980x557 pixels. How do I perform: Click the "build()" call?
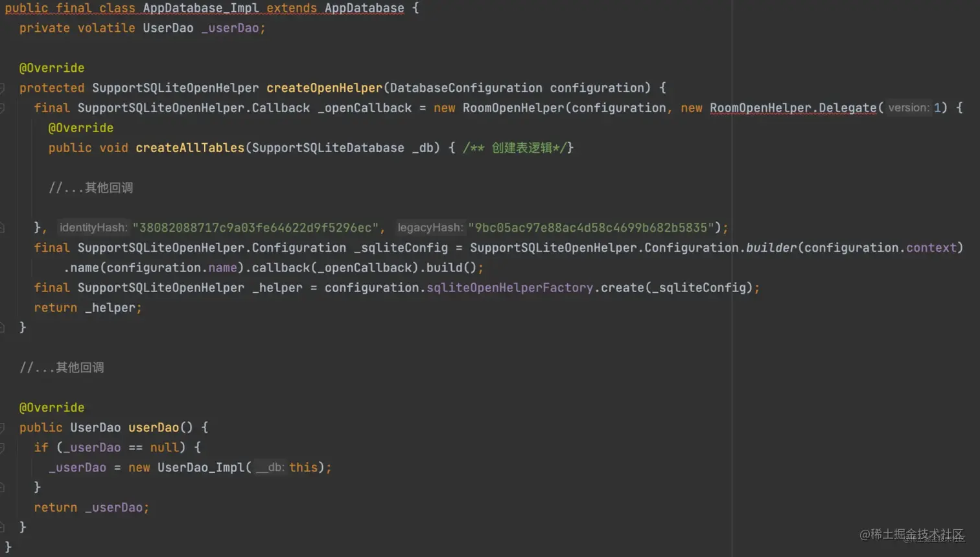[451, 268]
